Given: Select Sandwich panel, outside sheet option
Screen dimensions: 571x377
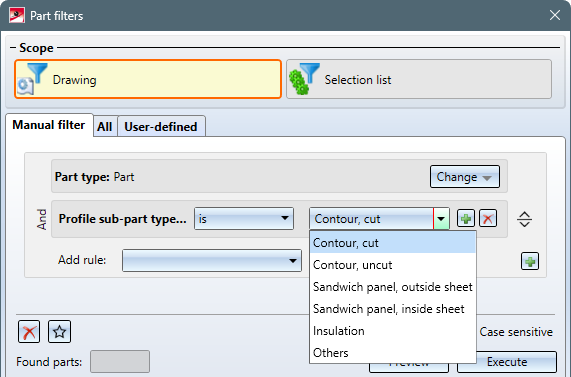Looking at the screenshot, I should click(x=393, y=287).
